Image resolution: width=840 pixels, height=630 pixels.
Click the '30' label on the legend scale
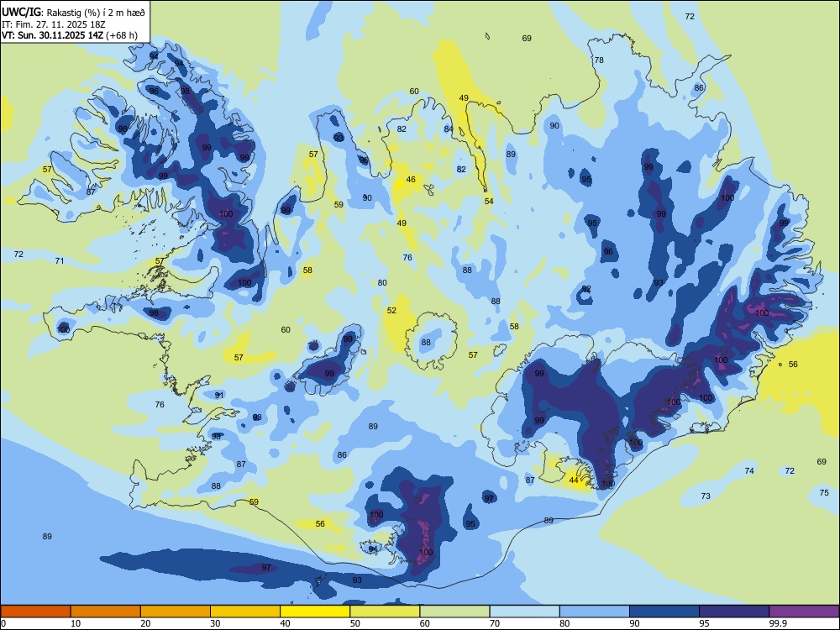[x=215, y=623]
